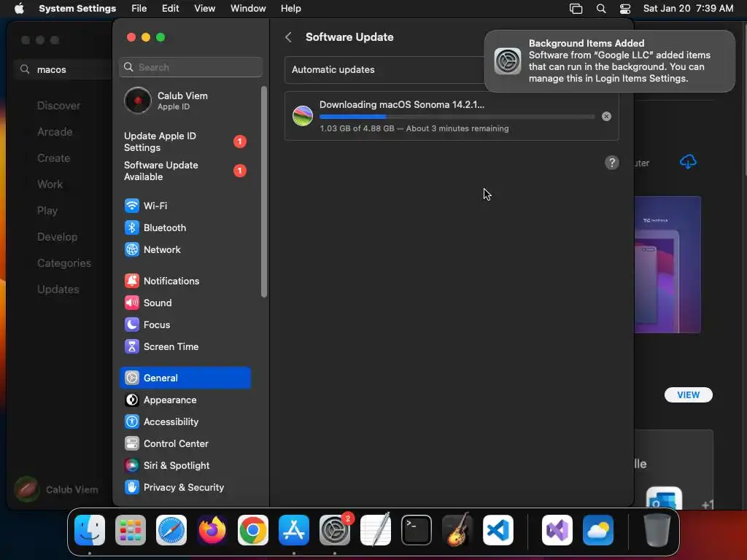Viewport: 747px width, 560px height.
Task: Select General in the sidebar
Action: [185, 378]
